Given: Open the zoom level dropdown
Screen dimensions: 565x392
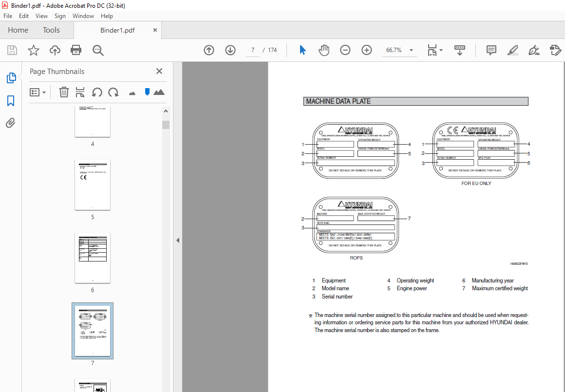Looking at the screenshot, I should point(411,50).
